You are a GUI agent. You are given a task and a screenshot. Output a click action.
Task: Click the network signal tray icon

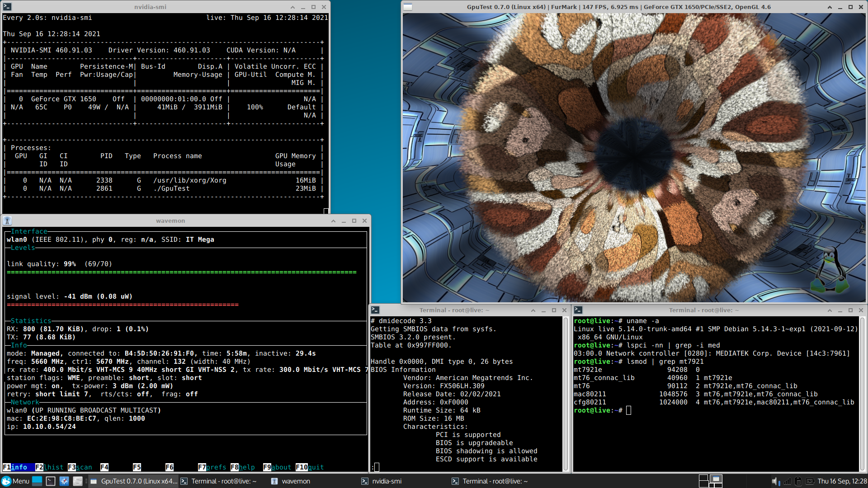click(x=787, y=481)
